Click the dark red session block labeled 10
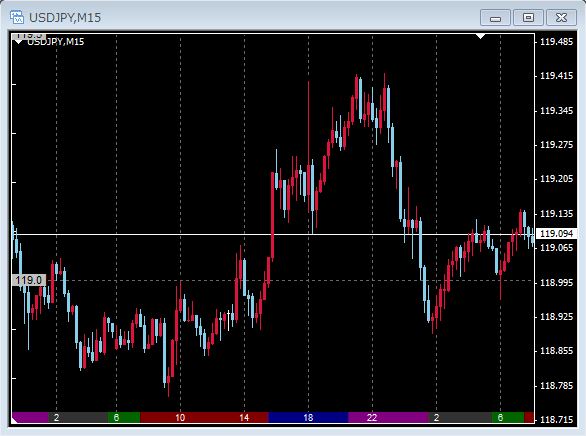This screenshot has height=436, width=586. [180, 417]
